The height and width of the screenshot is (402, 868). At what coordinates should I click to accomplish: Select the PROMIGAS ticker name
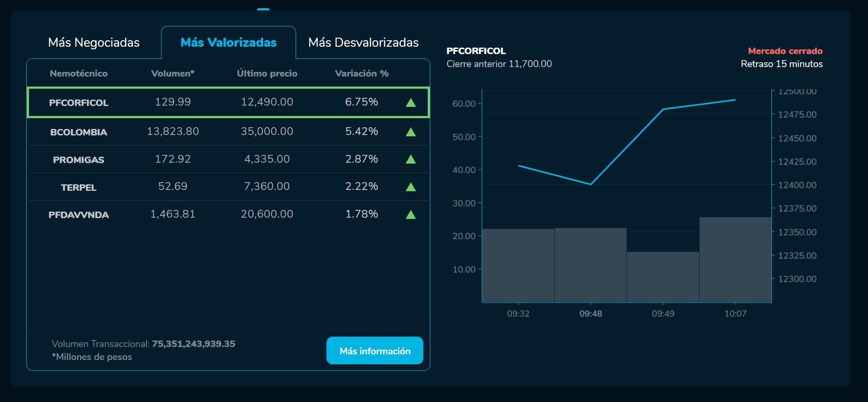tap(78, 160)
